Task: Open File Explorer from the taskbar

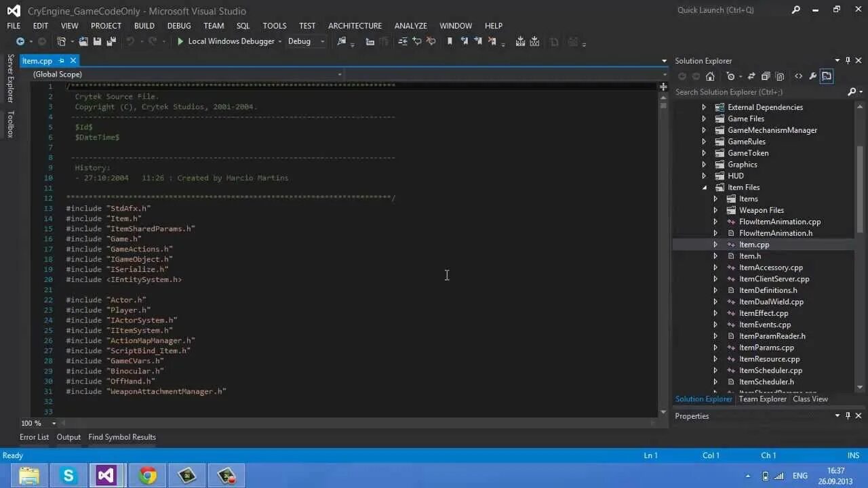Action: tap(29, 476)
